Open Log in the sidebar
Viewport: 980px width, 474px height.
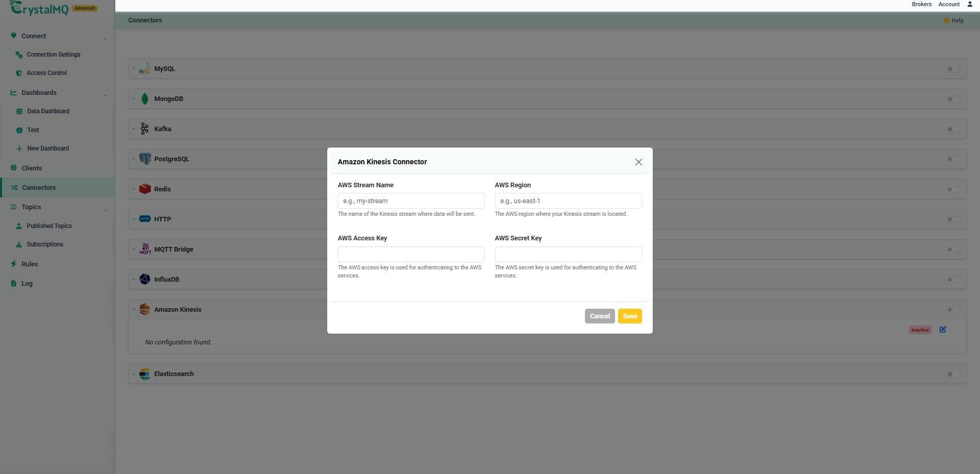(27, 284)
